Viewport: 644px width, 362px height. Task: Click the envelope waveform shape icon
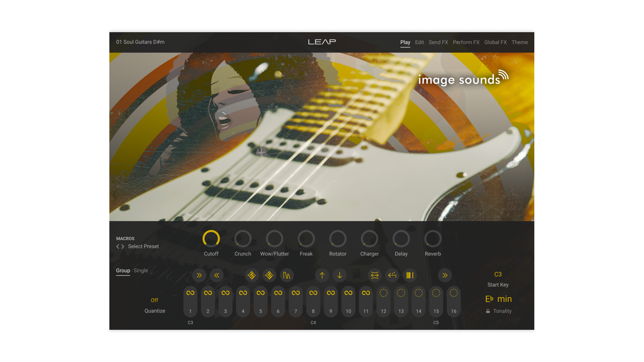[x=287, y=275]
